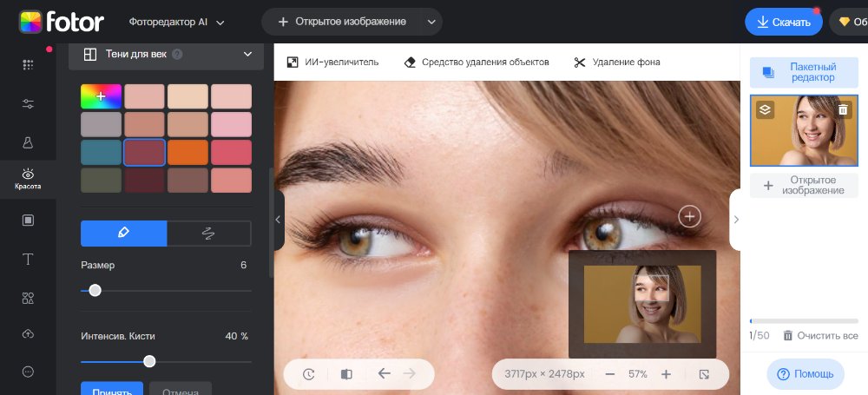868x395 pixels.
Task: Choose the light pink eyeshadow swatch
Action: tap(232, 125)
